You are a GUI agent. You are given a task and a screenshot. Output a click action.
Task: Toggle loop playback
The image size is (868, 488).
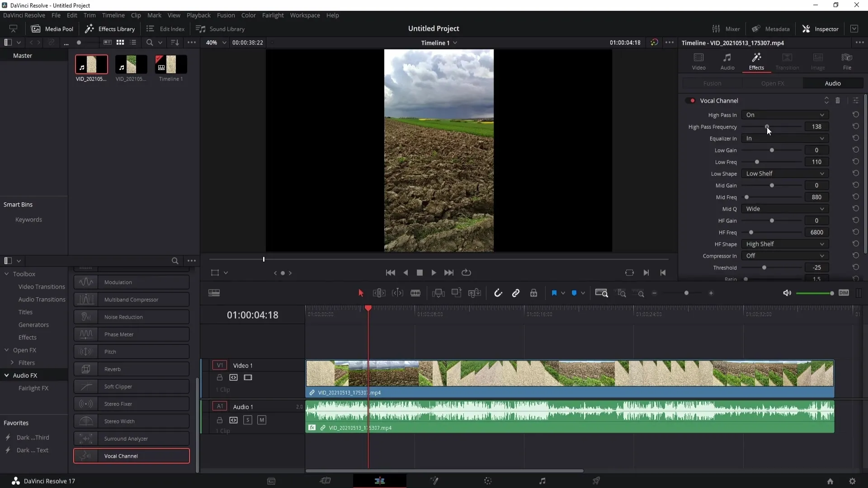pyautogui.click(x=466, y=272)
